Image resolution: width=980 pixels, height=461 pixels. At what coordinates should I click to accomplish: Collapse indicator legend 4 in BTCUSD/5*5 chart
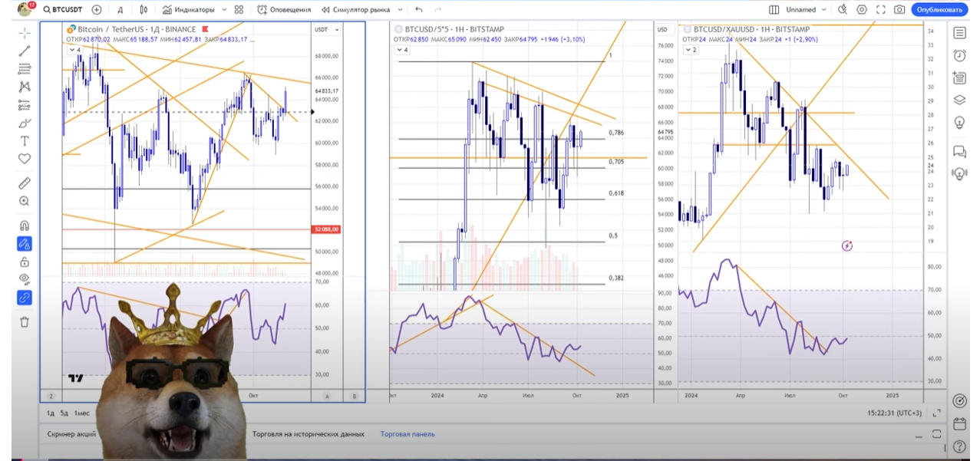coord(401,50)
